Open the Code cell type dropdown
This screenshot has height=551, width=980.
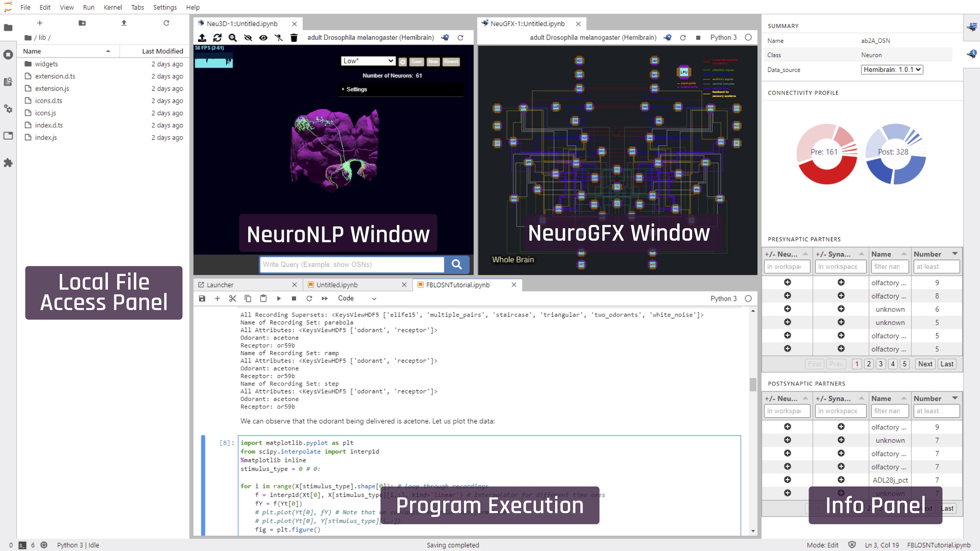coord(357,298)
